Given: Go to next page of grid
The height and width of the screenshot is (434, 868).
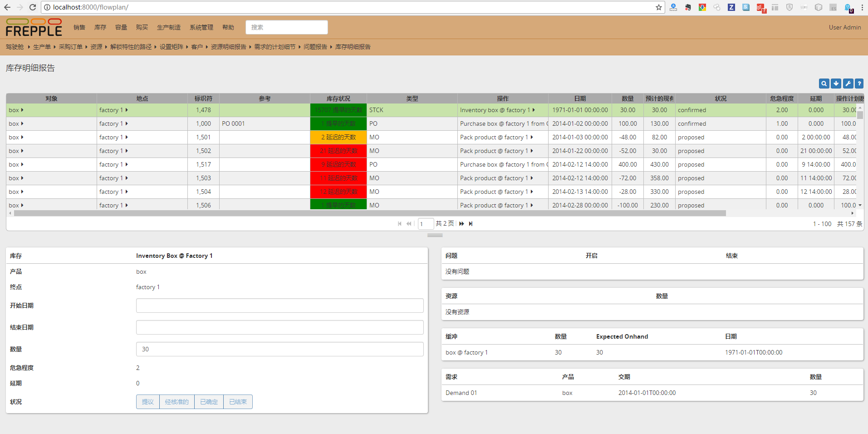Looking at the screenshot, I should [461, 224].
